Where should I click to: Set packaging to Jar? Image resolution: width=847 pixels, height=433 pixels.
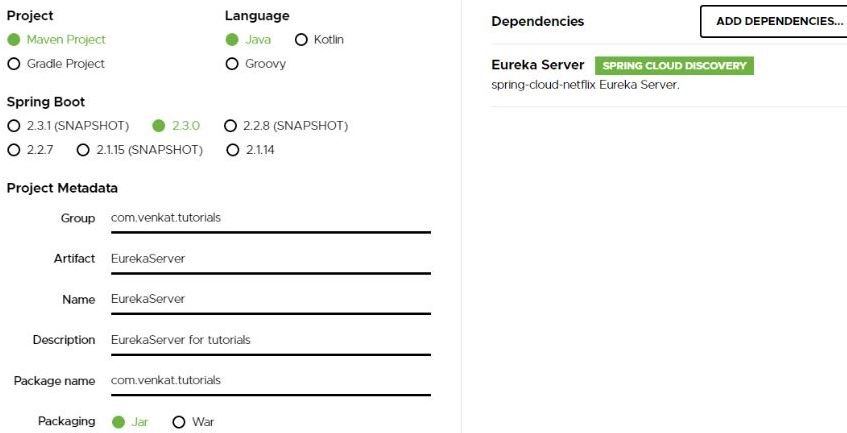117,421
